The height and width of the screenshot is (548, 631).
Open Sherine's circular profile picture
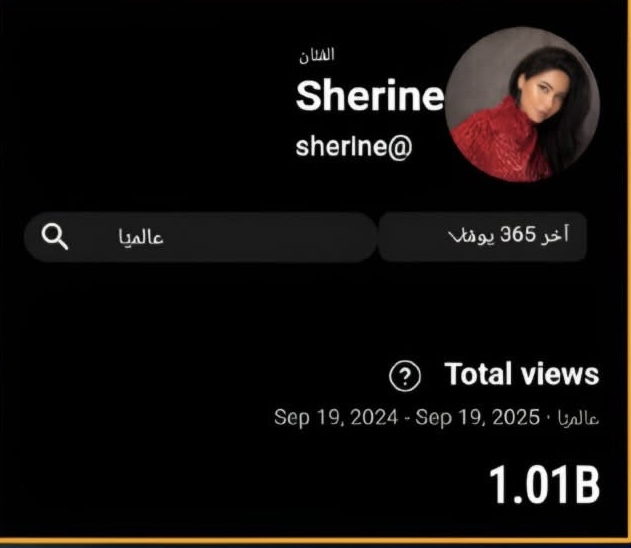(523, 104)
